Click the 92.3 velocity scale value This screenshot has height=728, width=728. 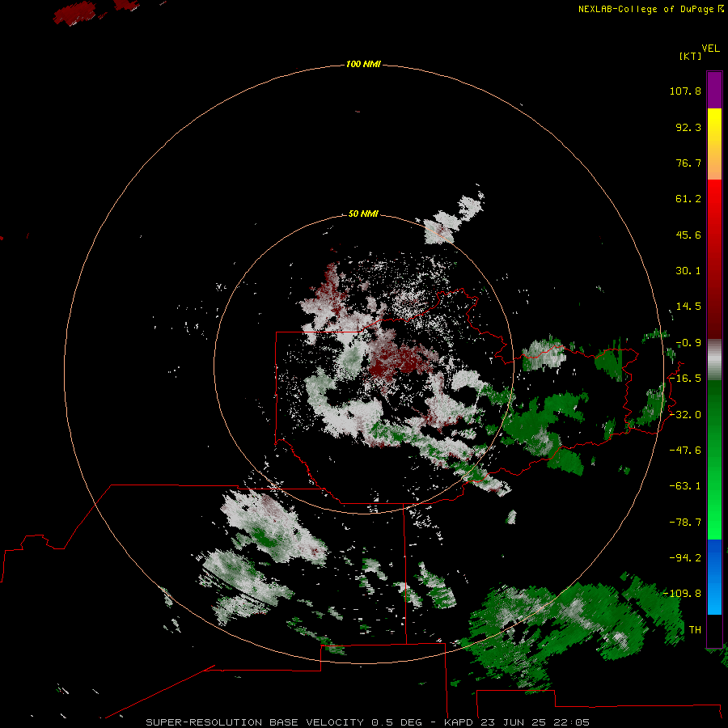coord(688,127)
